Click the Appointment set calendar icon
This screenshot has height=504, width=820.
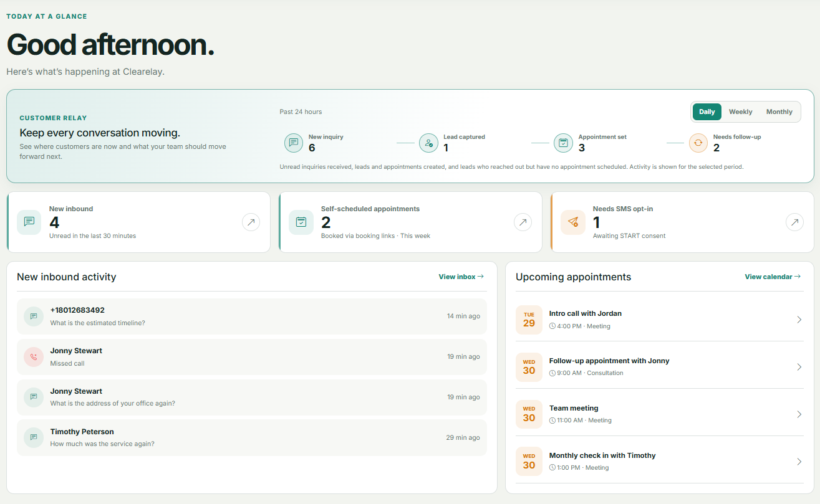click(563, 143)
